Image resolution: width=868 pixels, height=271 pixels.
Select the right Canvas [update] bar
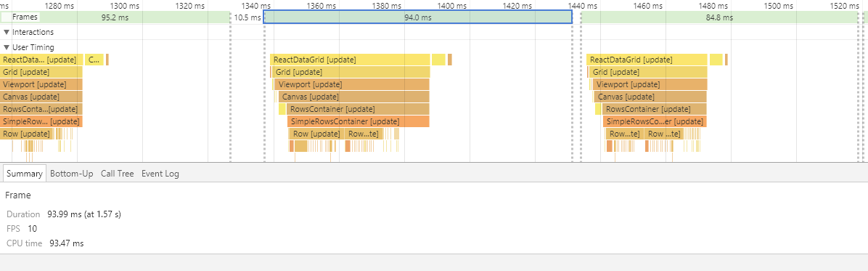651,97
